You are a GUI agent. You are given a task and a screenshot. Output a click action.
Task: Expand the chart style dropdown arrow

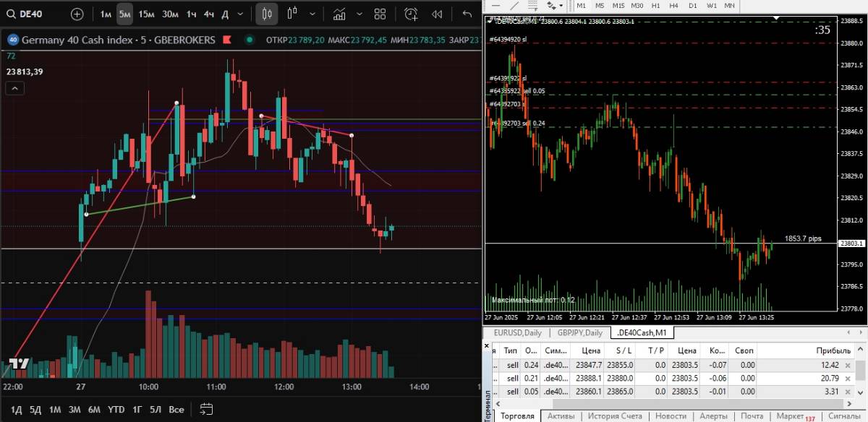coord(312,14)
